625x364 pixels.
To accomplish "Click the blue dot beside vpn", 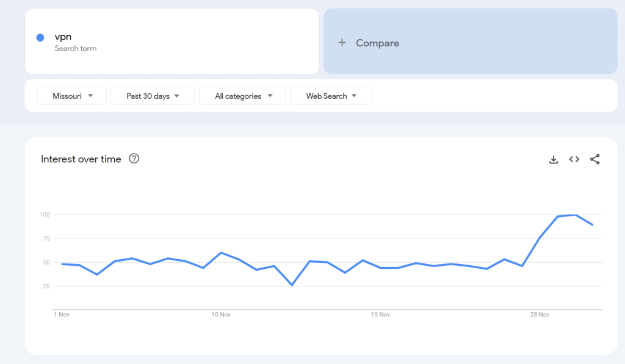I will 40,38.
